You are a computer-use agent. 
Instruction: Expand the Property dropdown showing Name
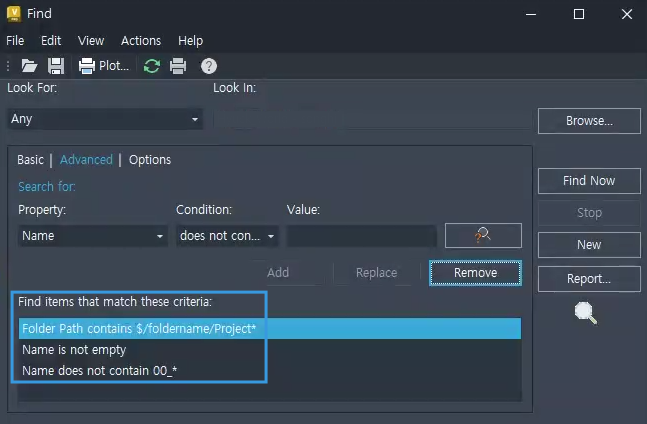tap(93, 236)
